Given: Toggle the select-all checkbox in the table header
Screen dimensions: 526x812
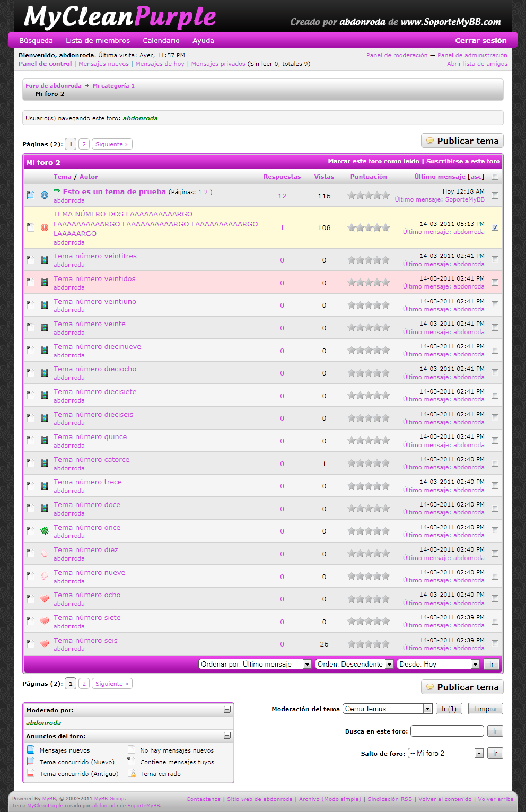Looking at the screenshot, I should point(495,177).
